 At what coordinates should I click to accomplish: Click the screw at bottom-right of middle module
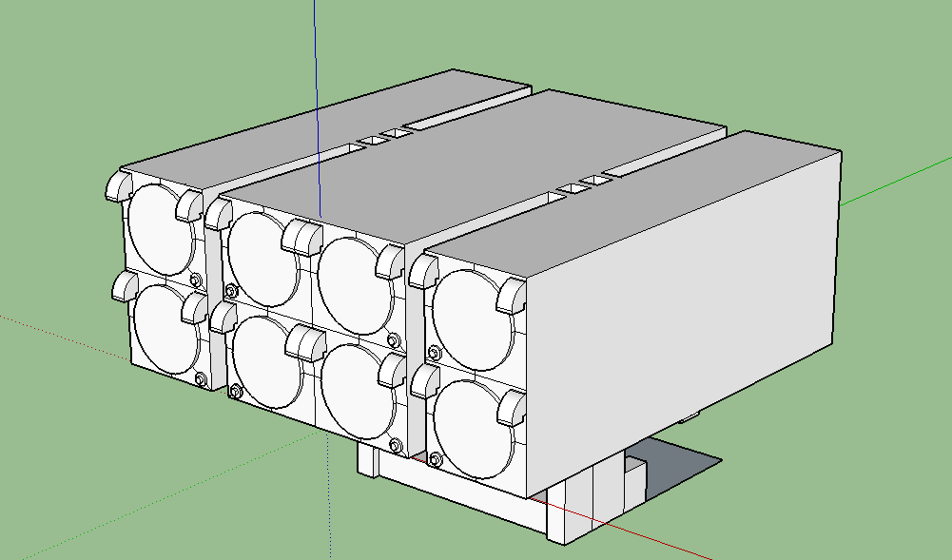click(395, 445)
